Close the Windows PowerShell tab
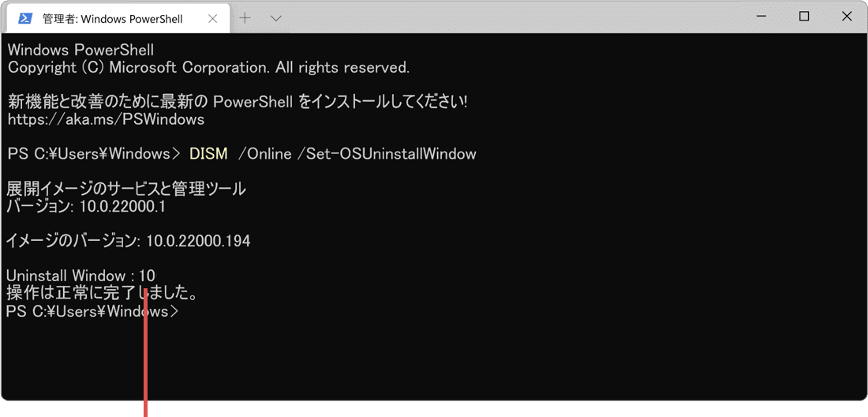Viewport: 868px width, 417px height. tap(212, 18)
